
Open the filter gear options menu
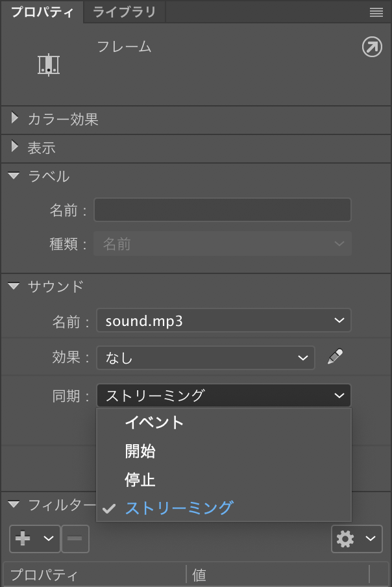[356, 539]
